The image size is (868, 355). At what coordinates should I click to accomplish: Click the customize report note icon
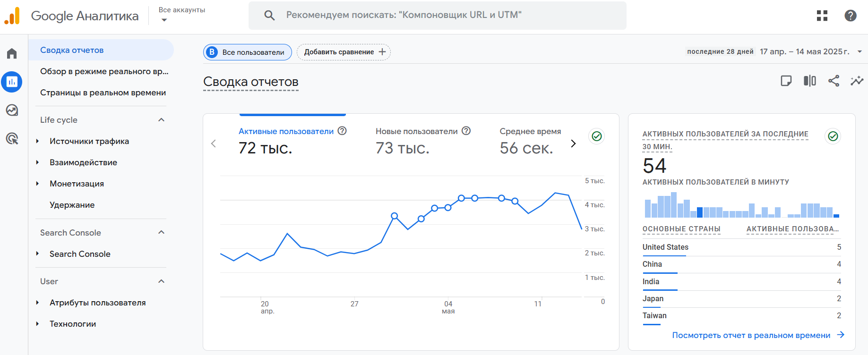pos(786,81)
